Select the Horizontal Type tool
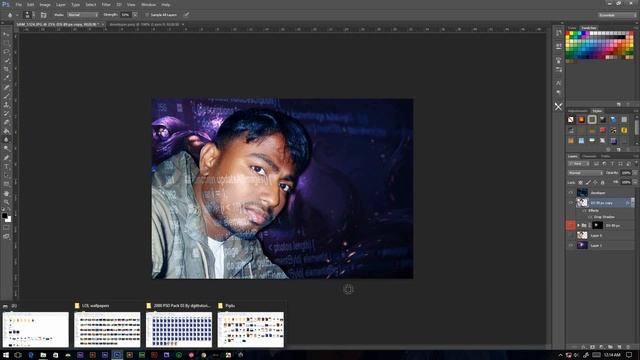 [x=7, y=167]
